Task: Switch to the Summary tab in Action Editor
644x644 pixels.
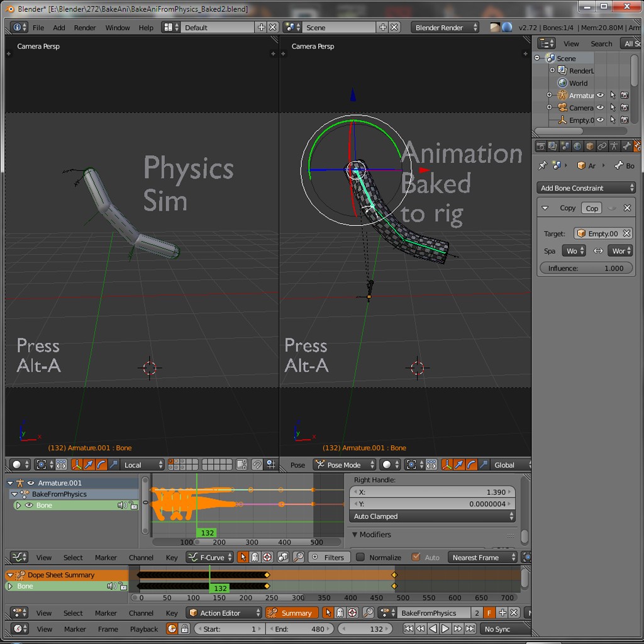Action: point(291,612)
